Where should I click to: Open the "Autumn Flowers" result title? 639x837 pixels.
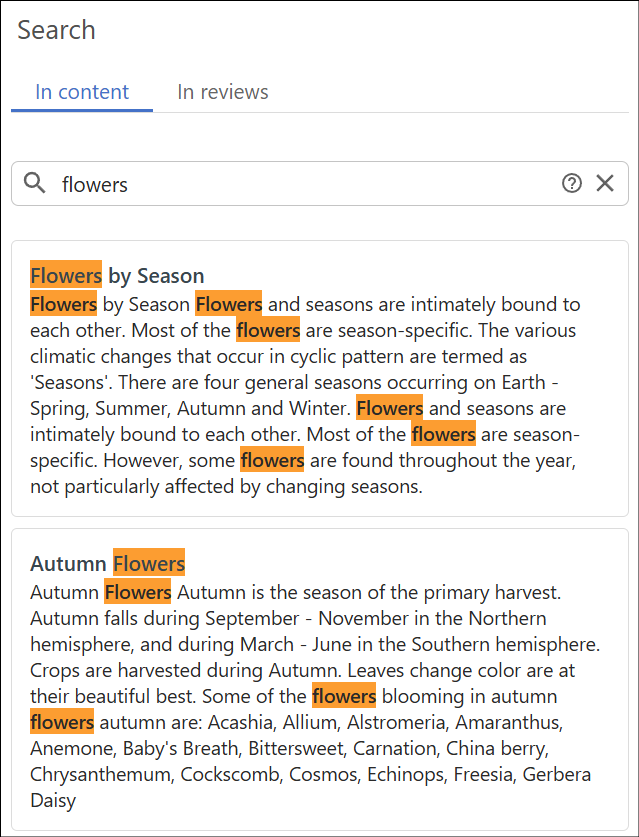click(108, 564)
